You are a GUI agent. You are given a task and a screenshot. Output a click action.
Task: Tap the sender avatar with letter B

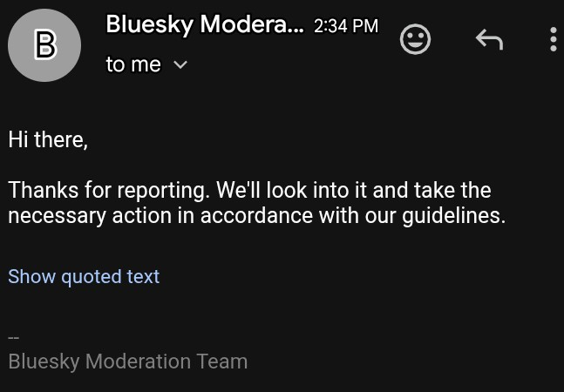pyautogui.click(x=44, y=45)
